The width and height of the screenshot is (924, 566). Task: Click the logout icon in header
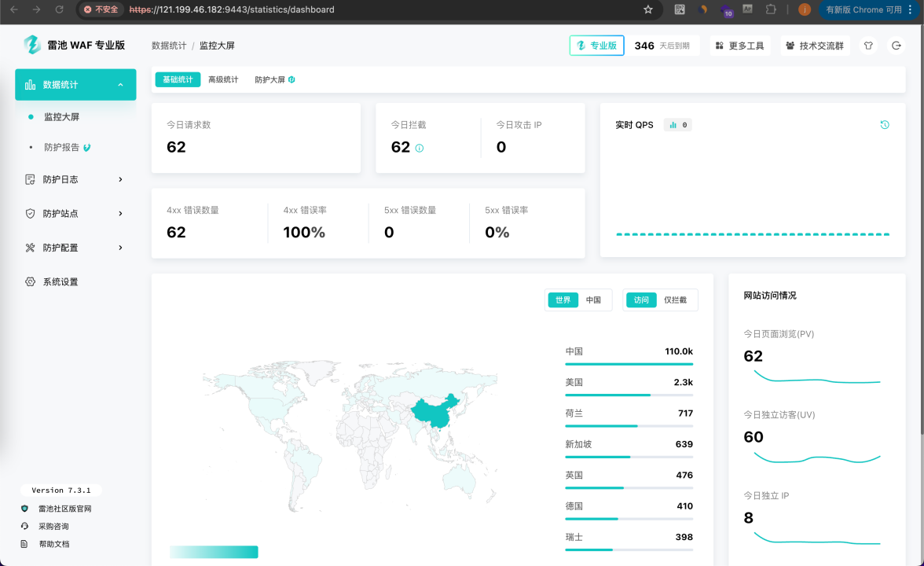(x=896, y=46)
